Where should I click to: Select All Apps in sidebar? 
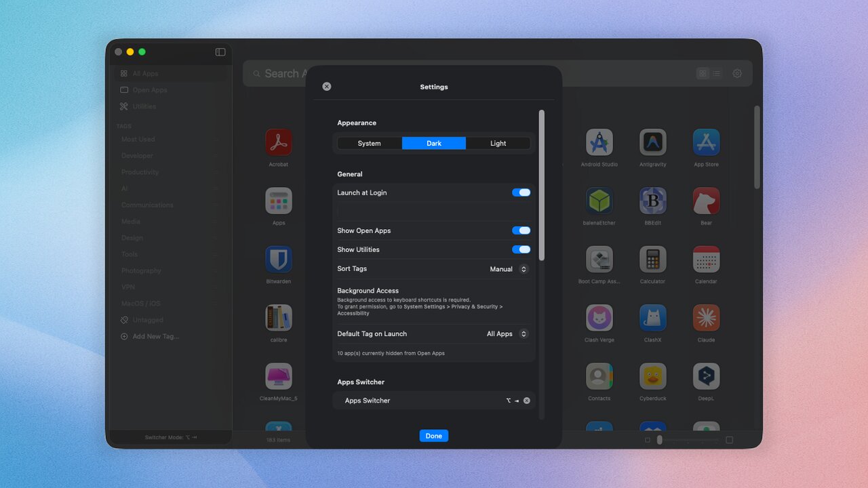[x=170, y=73]
